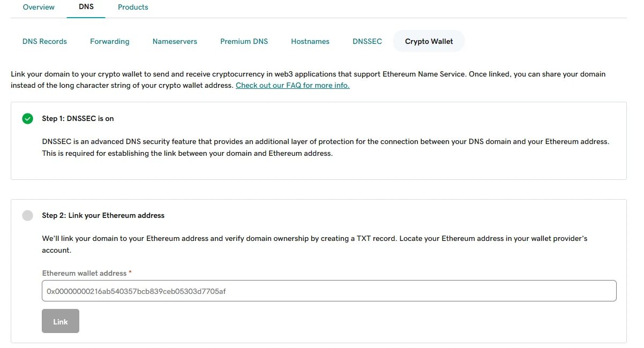Image resolution: width=644 pixels, height=348 pixels.
Task: Switch to the Nameservers sub-tab
Action: click(x=175, y=41)
